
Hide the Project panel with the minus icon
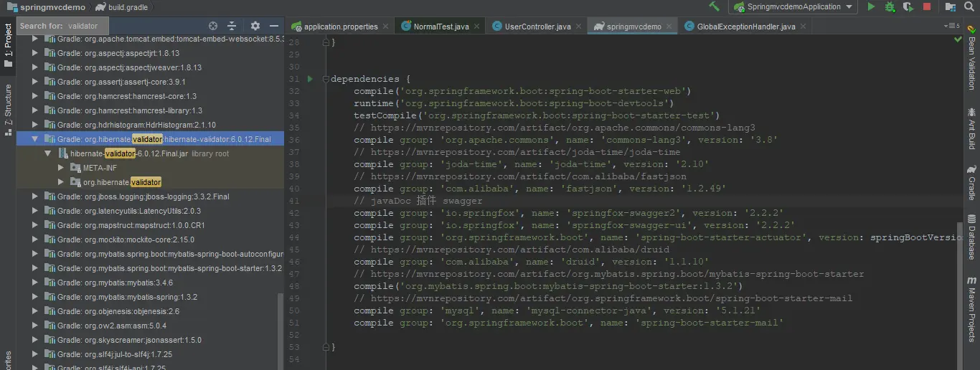coord(273,26)
